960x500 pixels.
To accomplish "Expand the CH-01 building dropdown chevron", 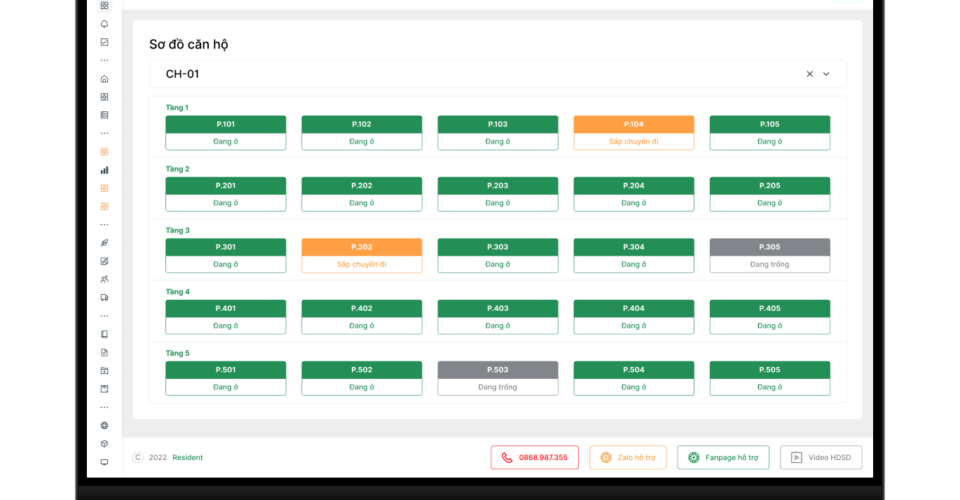I will pyautogui.click(x=826, y=74).
